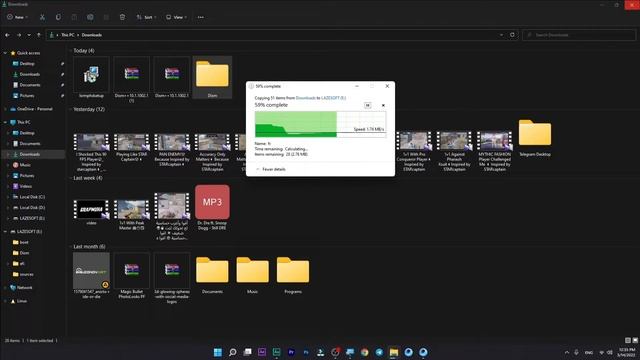Viewport: 640px width, 360px height.
Task: Refresh the Downloads folder view
Action: [x=512, y=35]
